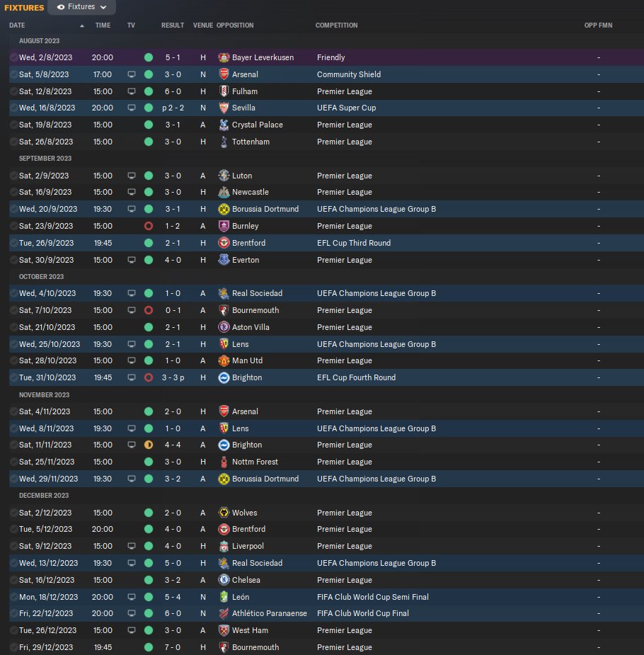Toggle the checkmark on Fri, 22/12/2023 row
644x655 pixels.
[x=13, y=613]
